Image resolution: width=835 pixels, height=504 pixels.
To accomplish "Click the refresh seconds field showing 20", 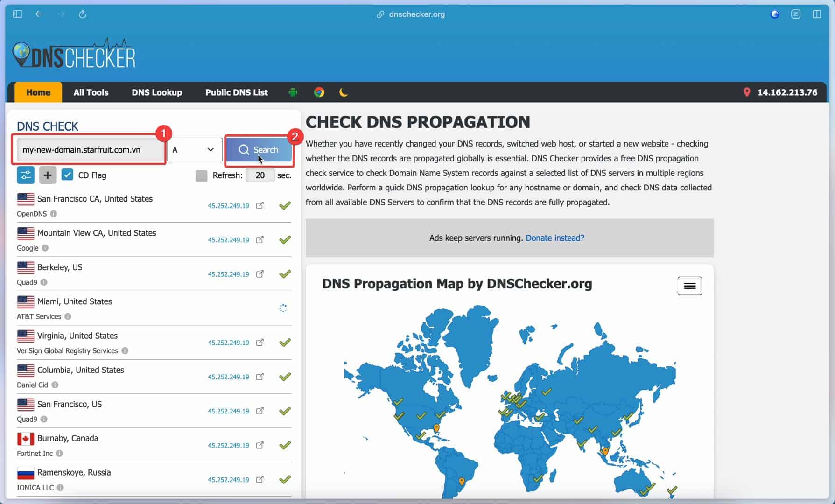I will point(260,175).
